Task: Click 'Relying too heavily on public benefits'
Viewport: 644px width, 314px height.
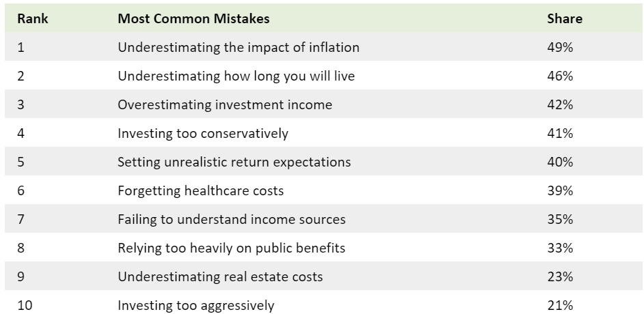Action: 231,248
